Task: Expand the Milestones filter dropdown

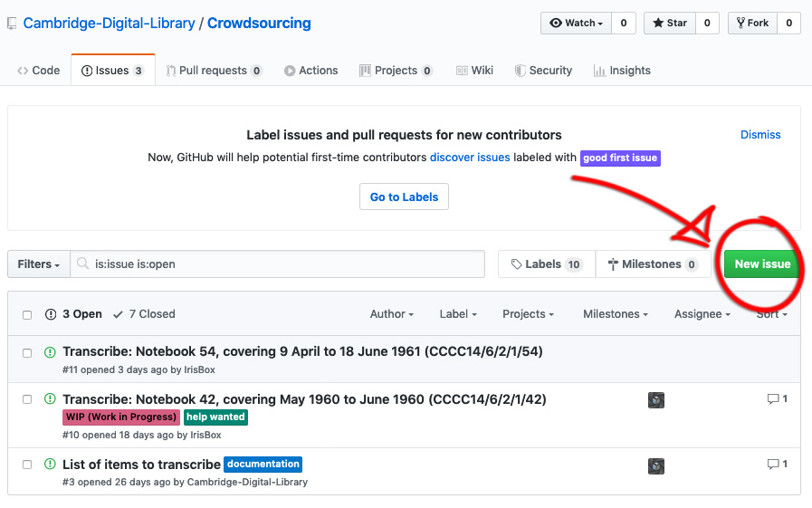Action: coord(616,314)
